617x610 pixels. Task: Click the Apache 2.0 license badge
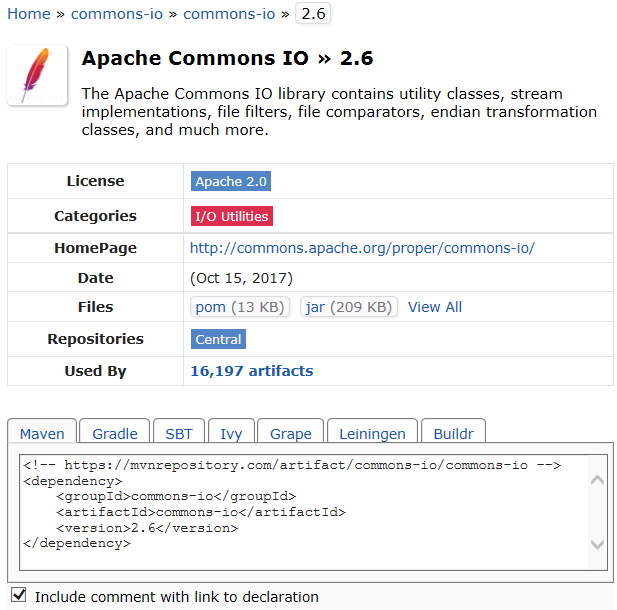click(231, 181)
